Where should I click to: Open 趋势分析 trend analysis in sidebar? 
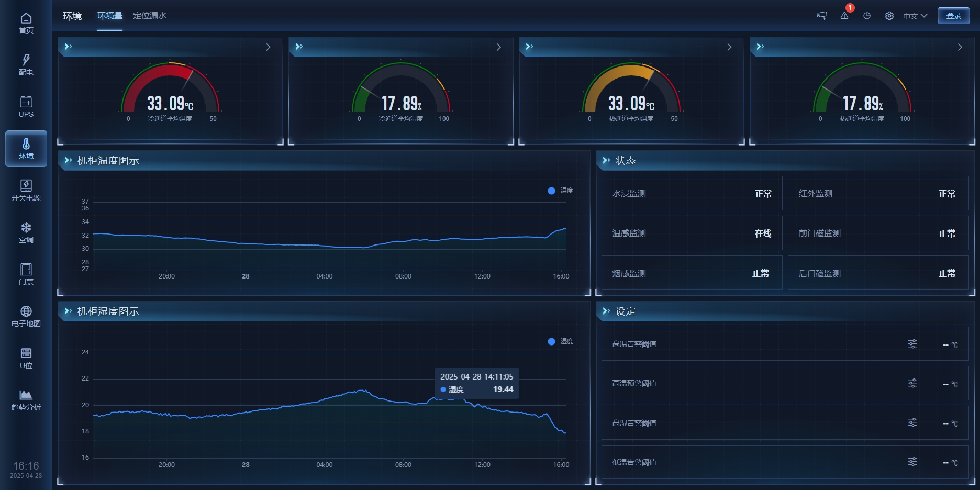(x=26, y=400)
